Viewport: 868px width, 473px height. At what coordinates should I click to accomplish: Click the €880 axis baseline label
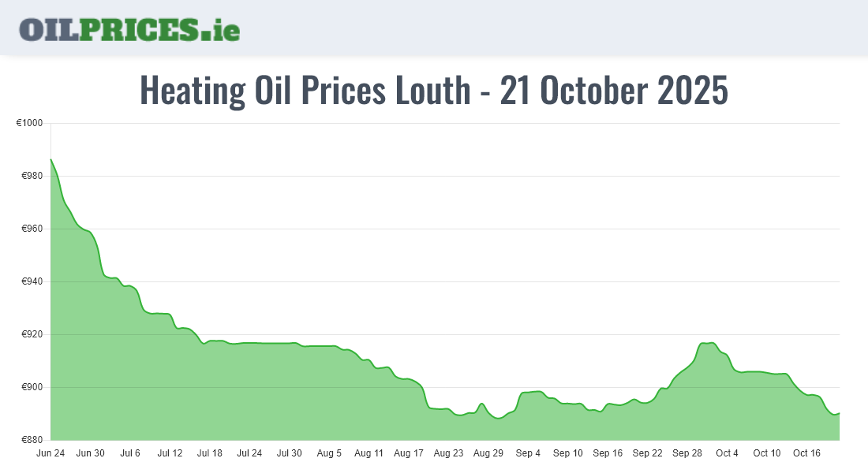click(32, 440)
